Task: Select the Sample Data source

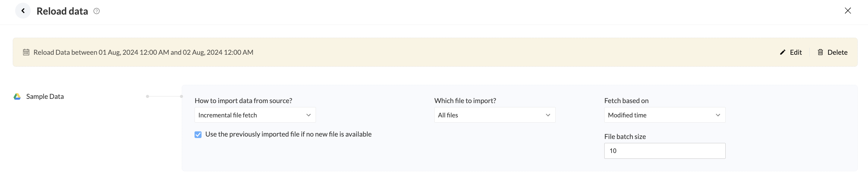Action: (x=45, y=96)
